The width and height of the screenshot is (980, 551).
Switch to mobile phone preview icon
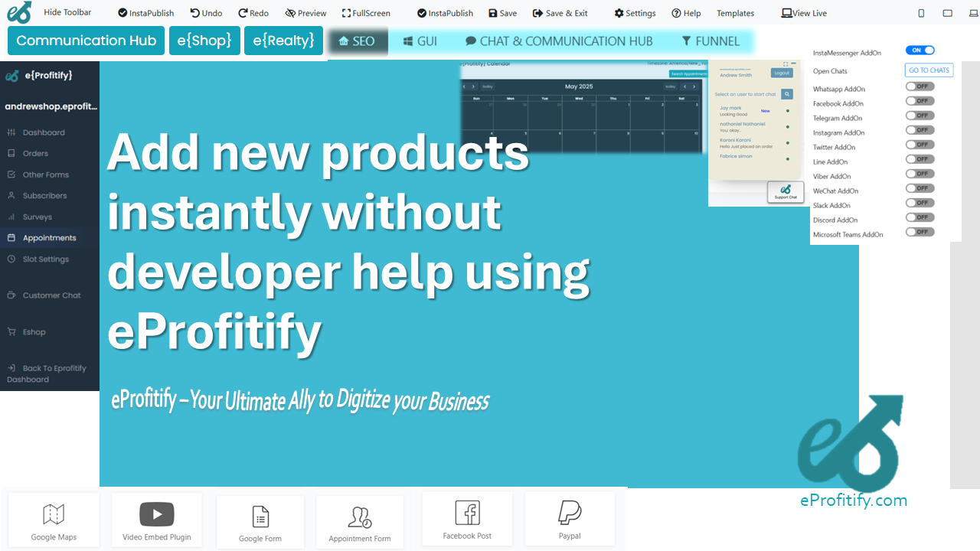pos(921,13)
